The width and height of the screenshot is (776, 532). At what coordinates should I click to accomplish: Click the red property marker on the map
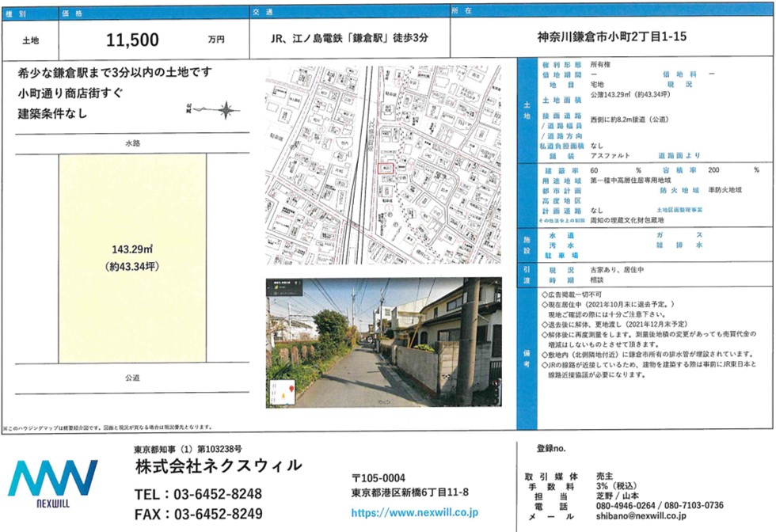pyautogui.click(x=384, y=168)
